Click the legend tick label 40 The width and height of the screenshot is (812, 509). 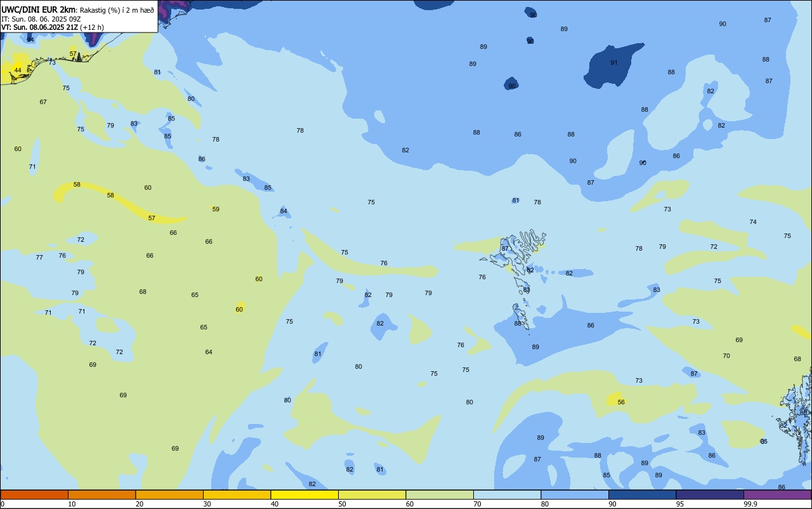275,504
